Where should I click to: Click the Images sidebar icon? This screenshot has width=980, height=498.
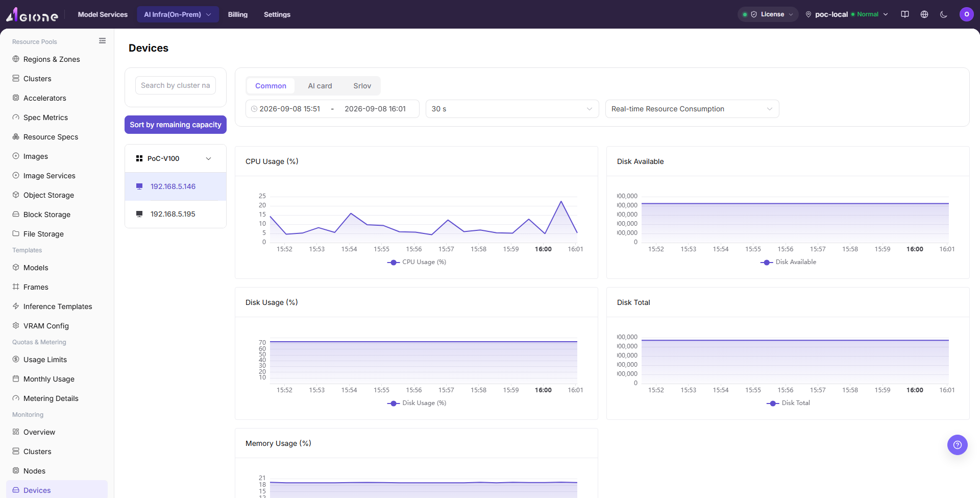[16, 156]
